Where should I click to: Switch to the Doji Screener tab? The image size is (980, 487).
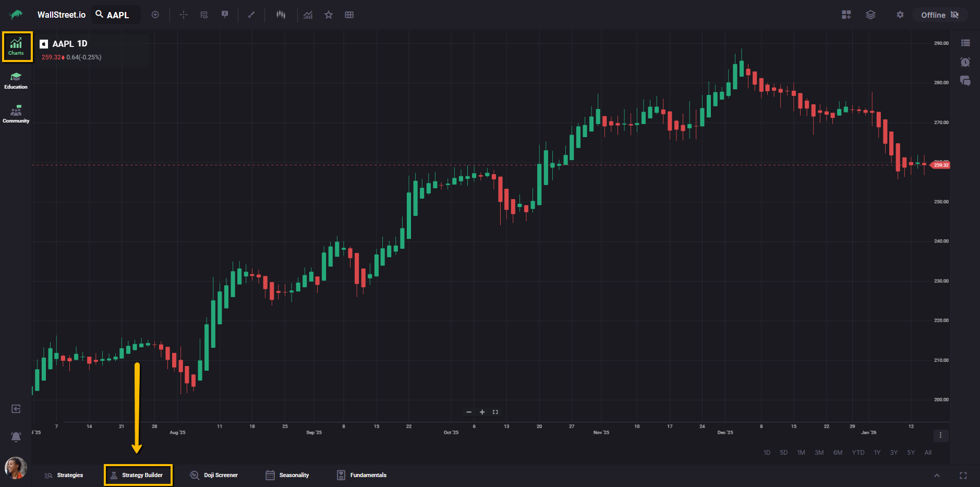click(x=214, y=475)
